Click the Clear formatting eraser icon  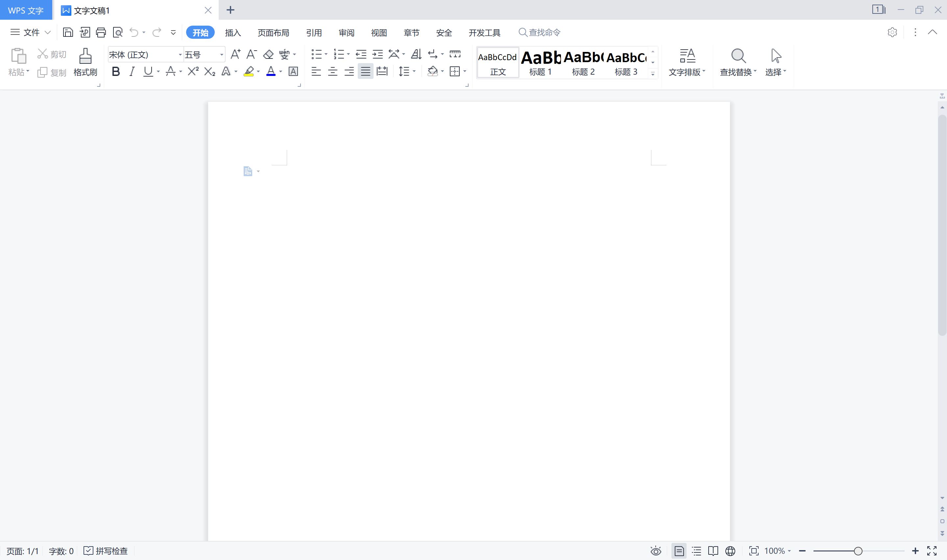click(x=268, y=54)
